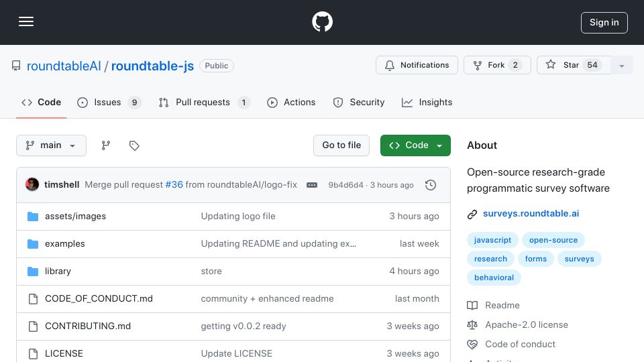Open the green Code dropdown

pyautogui.click(x=415, y=145)
